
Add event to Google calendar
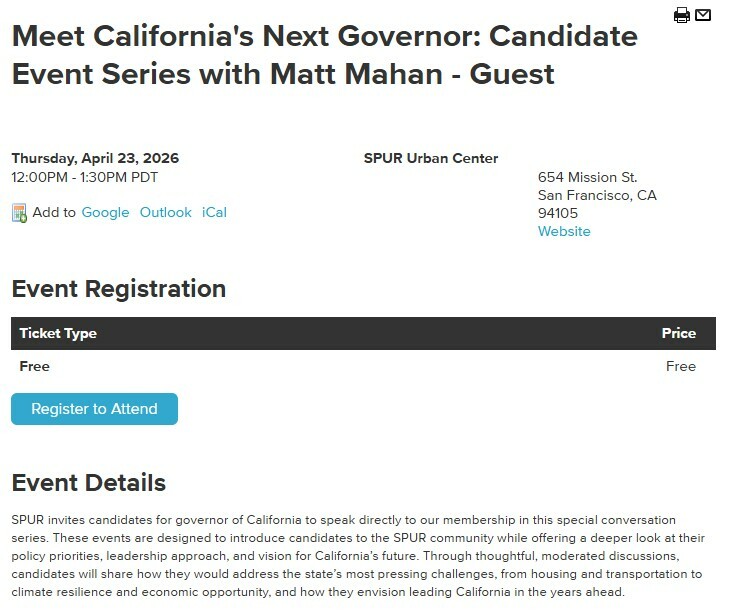coord(105,212)
